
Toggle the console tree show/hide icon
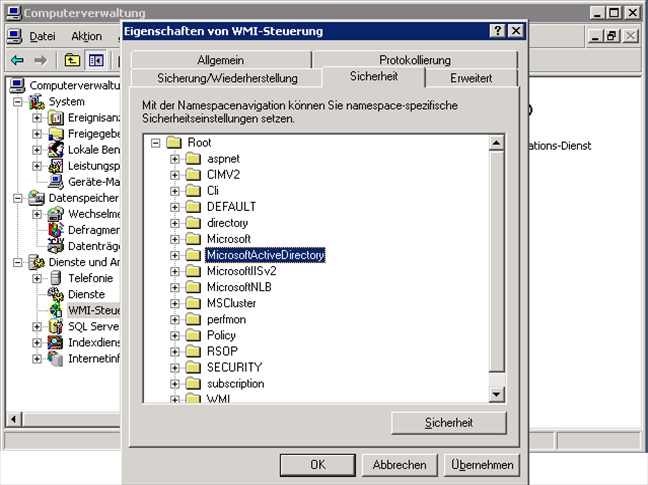click(96, 61)
